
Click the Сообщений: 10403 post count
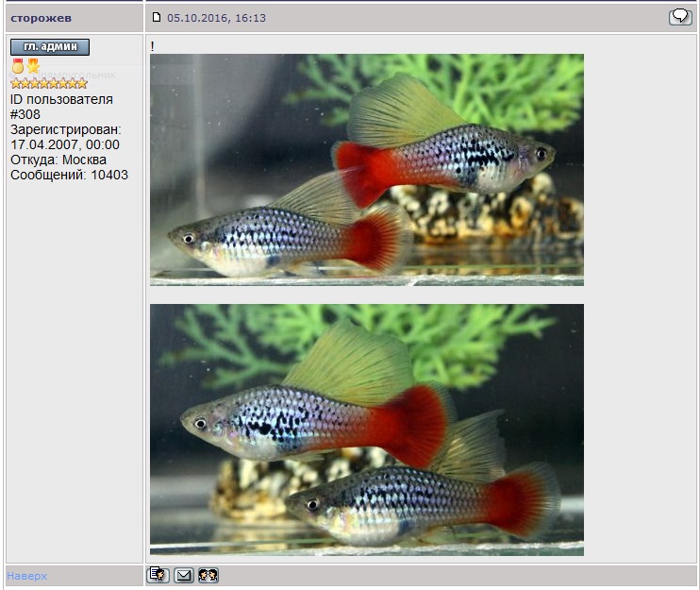point(69,175)
